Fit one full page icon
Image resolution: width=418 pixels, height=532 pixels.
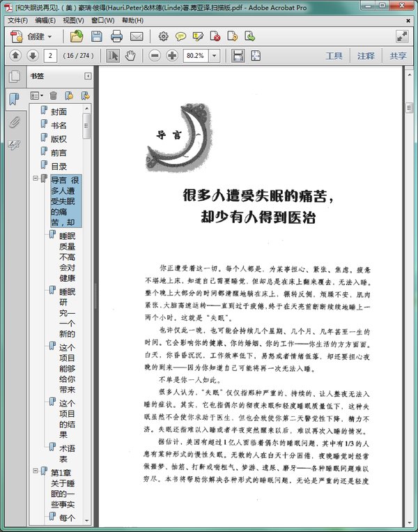point(256,55)
